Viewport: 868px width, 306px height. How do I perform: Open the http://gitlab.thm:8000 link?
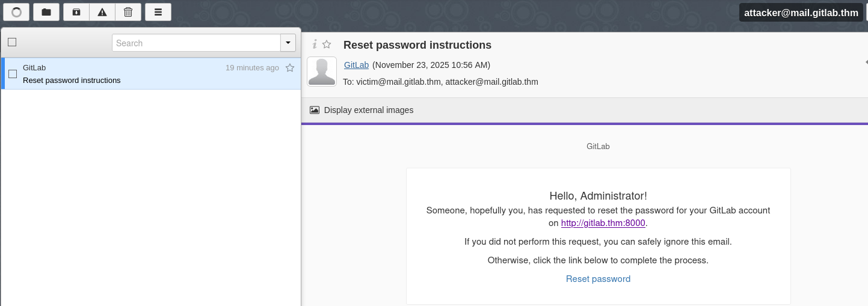[x=603, y=223]
